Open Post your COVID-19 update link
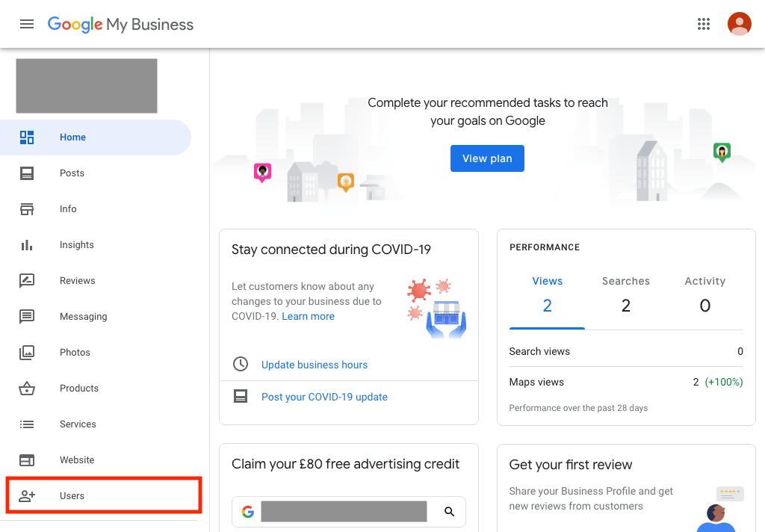The width and height of the screenshot is (765, 532). [324, 397]
